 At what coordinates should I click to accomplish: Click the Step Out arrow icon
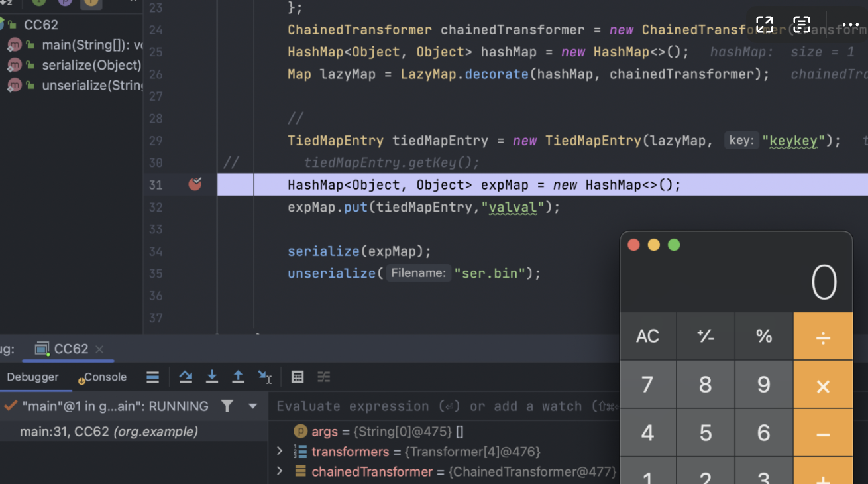coord(238,377)
